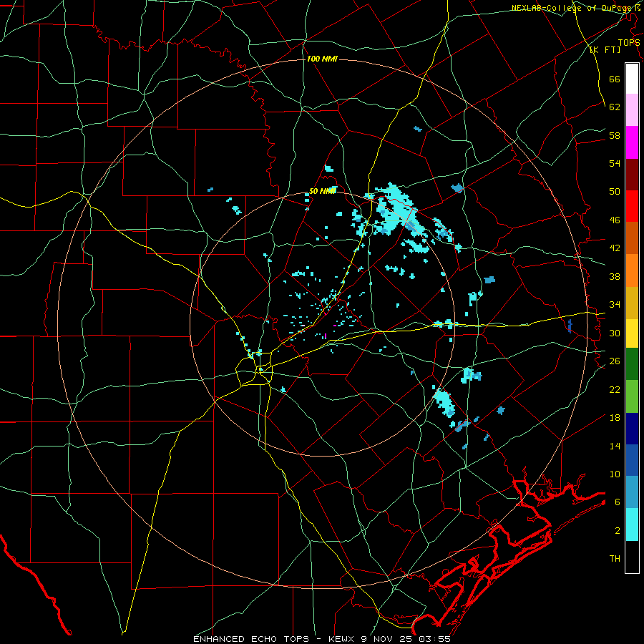Screen dimensions: 644x644
Task: Pick the dark orange 46 kft legend swatch
Action: point(632,238)
